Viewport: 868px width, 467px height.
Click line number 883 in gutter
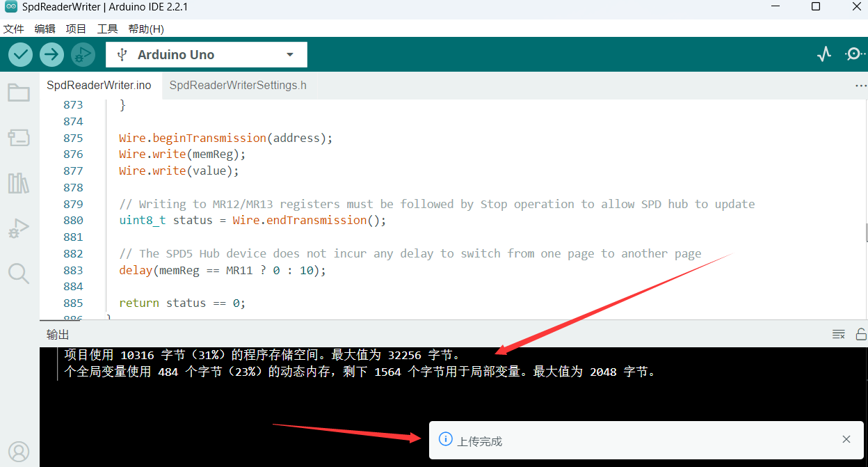(x=73, y=270)
